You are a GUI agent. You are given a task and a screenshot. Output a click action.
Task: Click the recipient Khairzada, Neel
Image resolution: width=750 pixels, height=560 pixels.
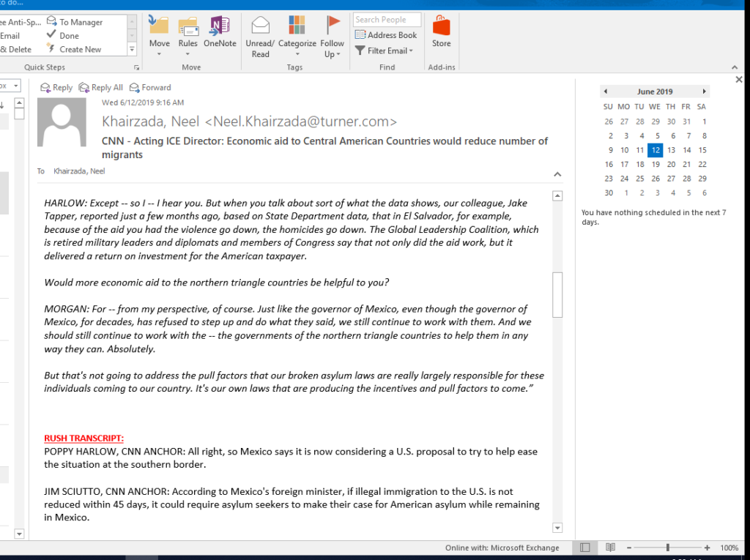click(x=79, y=171)
